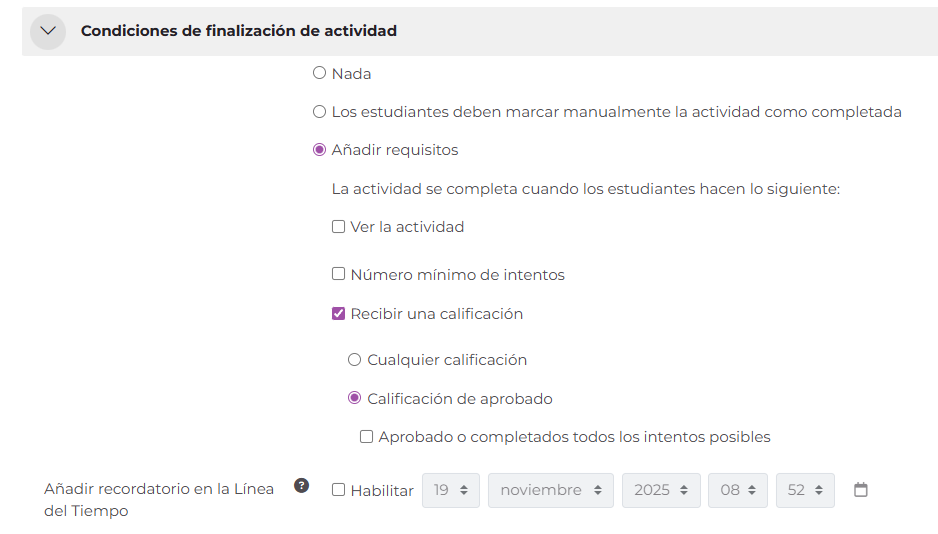This screenshot has width=938, height=534.
Task: Open the minute dropdown showing 52
Action: pos(805,490)
